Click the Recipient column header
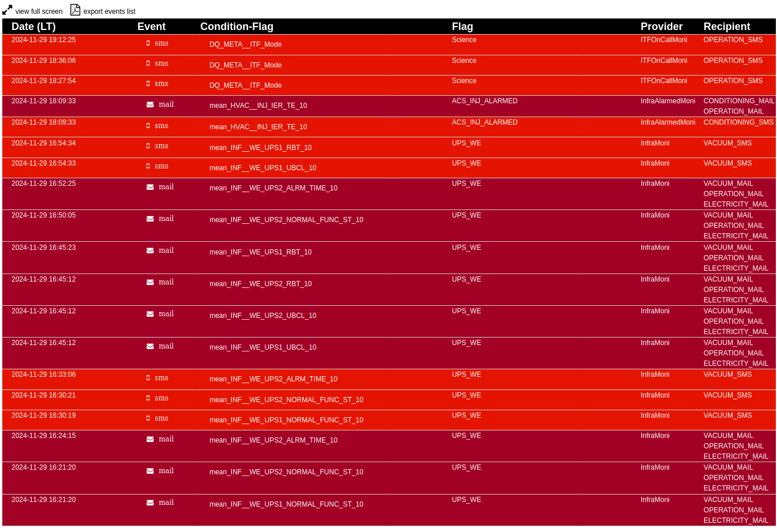The image size is (777, 532). [726, 27]
